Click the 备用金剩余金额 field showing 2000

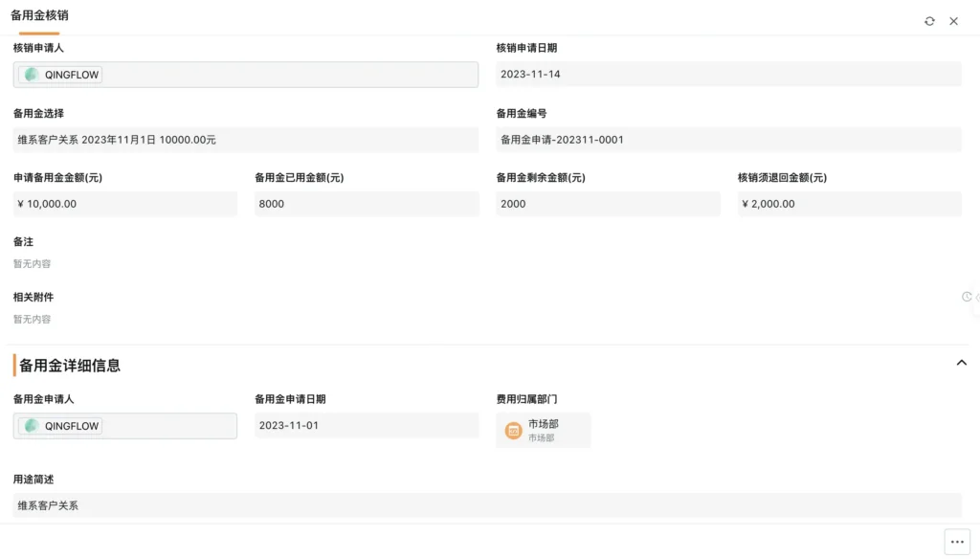point(608,204)
